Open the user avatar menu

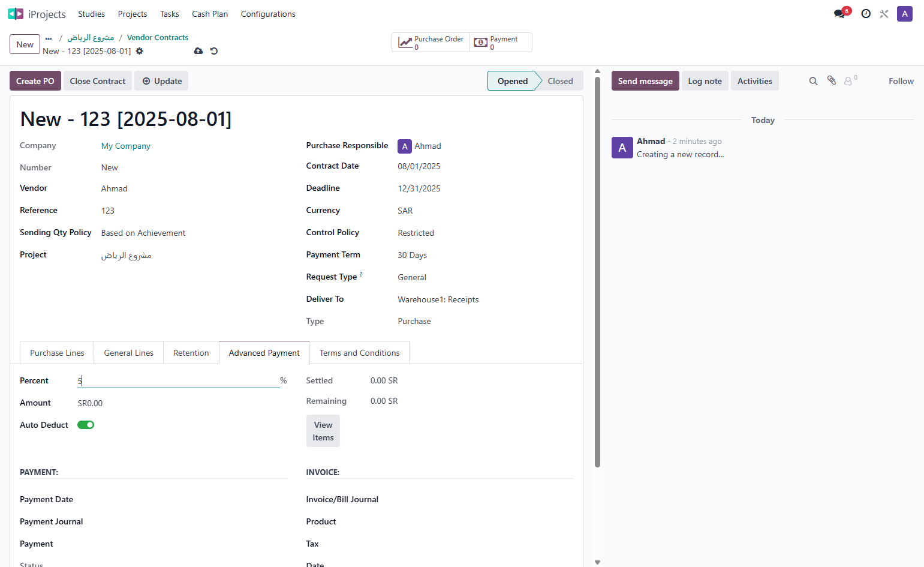[x=905, y=14]
